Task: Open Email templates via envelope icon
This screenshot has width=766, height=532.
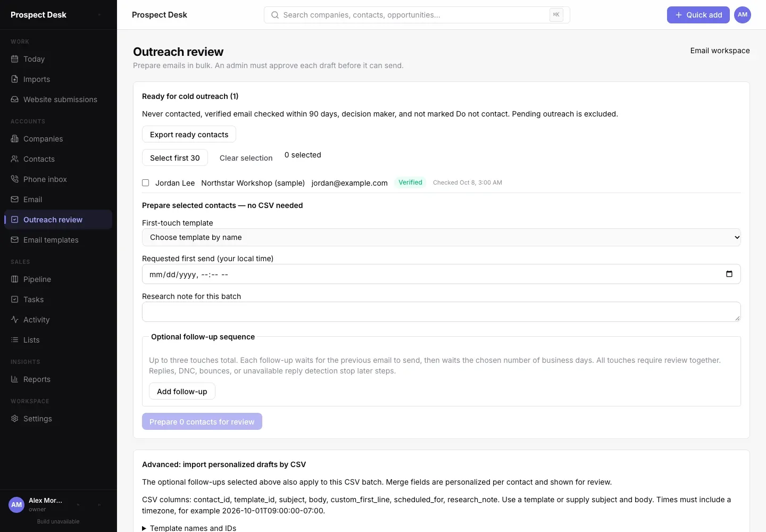Action: pyautogui.click(x=15, y=240)
